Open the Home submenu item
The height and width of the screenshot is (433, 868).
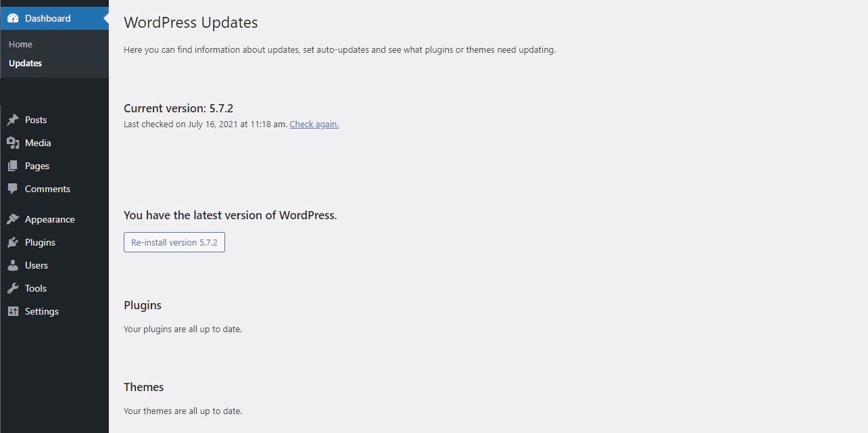(x=20, y=44)
